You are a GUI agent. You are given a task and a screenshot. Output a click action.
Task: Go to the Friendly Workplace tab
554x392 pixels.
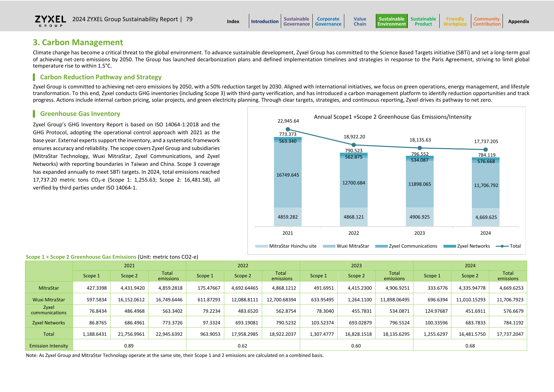point(455,21)
